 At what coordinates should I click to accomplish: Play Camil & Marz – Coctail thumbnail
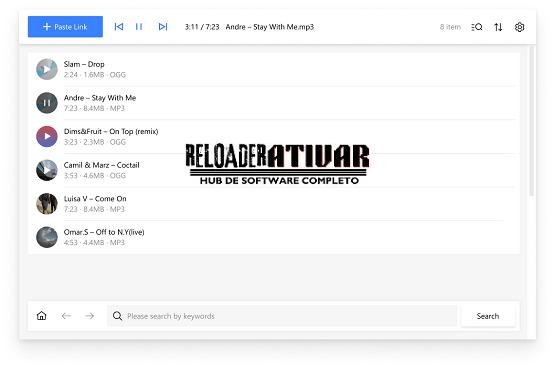(47, 170)
